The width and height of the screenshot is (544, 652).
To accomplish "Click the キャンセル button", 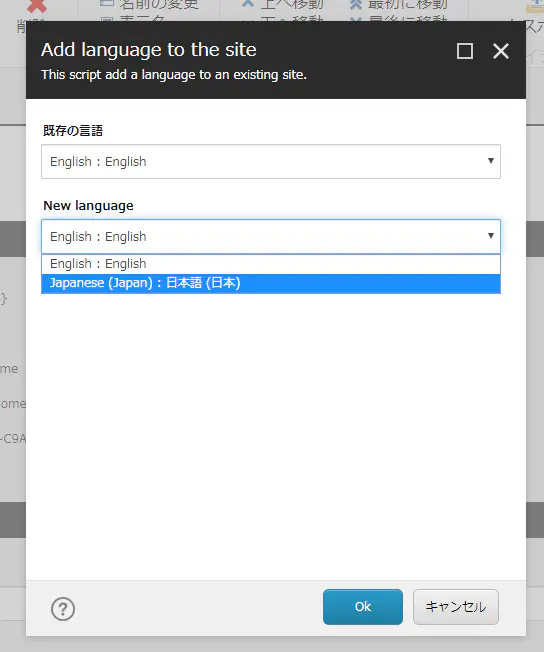I will point(456,607).
